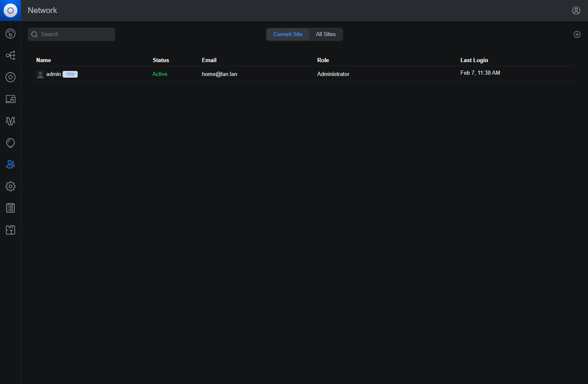Click the YOU badge next to admin
This screenshot has height=384, width=588.
point(70,74)
